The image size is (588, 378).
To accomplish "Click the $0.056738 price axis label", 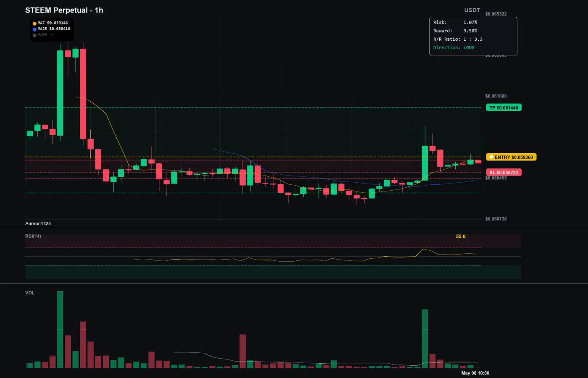I will point(496,219).
